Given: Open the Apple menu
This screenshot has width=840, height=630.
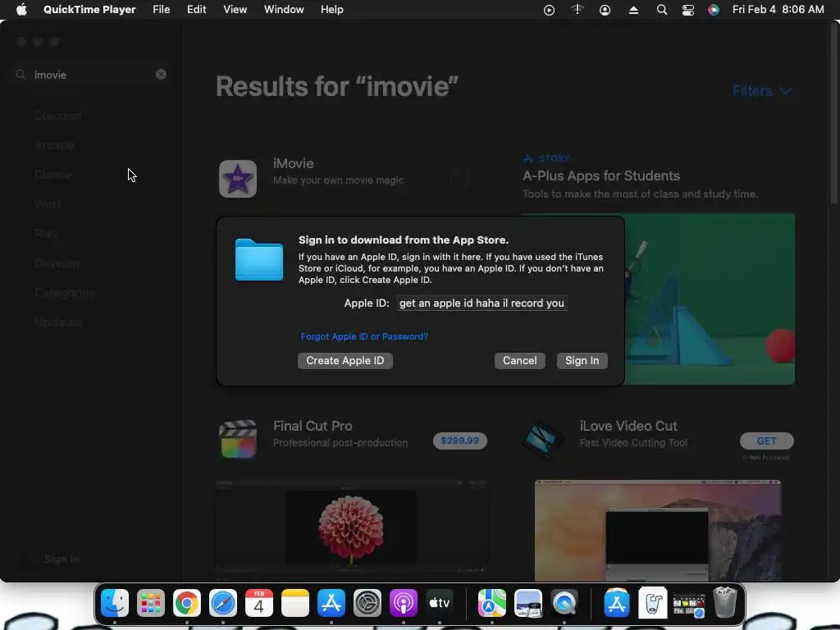Looking at the screenshot, I should tap(21, 10).
